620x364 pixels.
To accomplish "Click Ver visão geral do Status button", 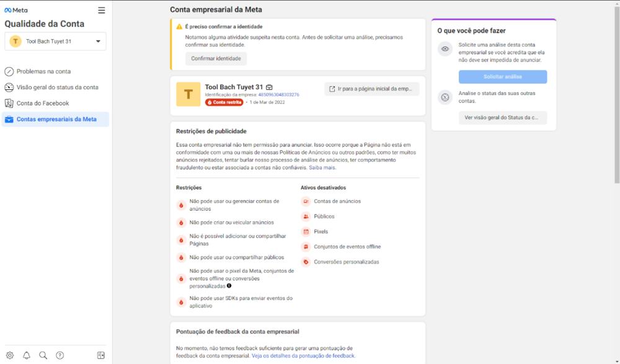I will [503, 117].
